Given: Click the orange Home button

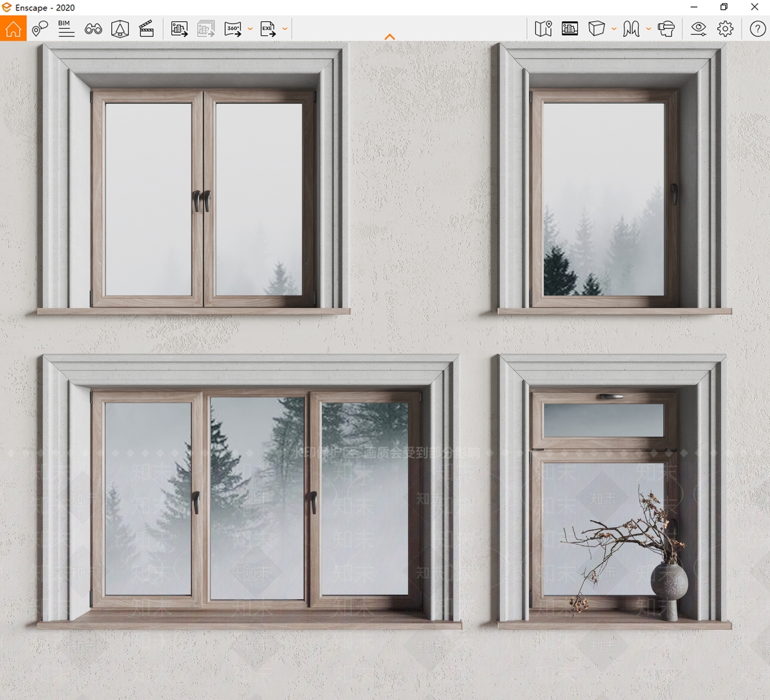Looking at the screenshot, I should pos(13,28).
